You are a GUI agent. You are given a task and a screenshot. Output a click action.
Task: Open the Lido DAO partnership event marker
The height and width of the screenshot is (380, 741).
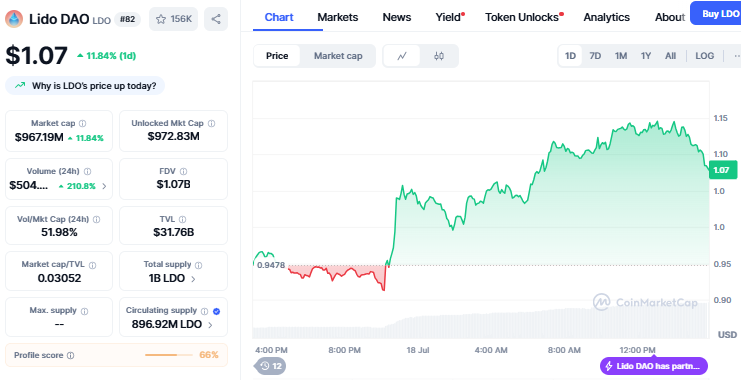pos(654,366)
